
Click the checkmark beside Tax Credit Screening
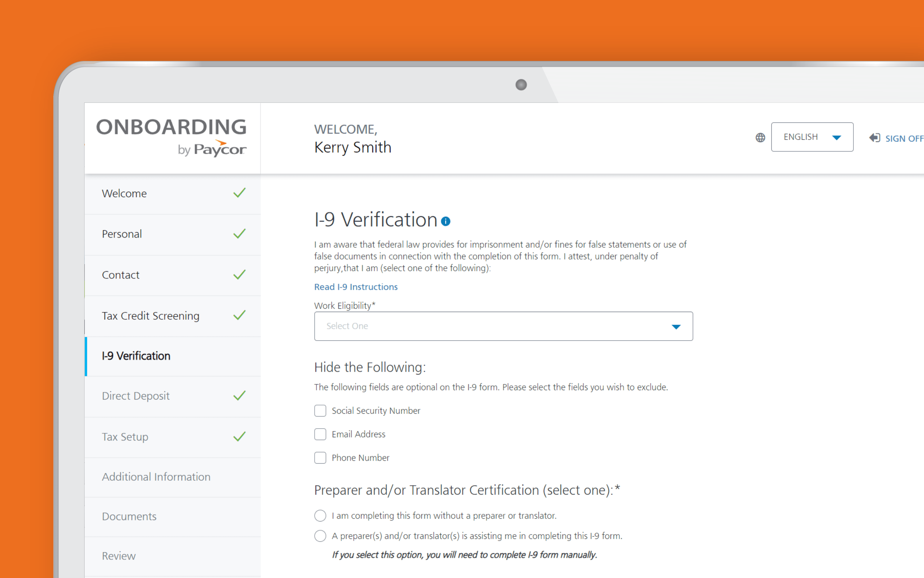[x=239, y=315]
